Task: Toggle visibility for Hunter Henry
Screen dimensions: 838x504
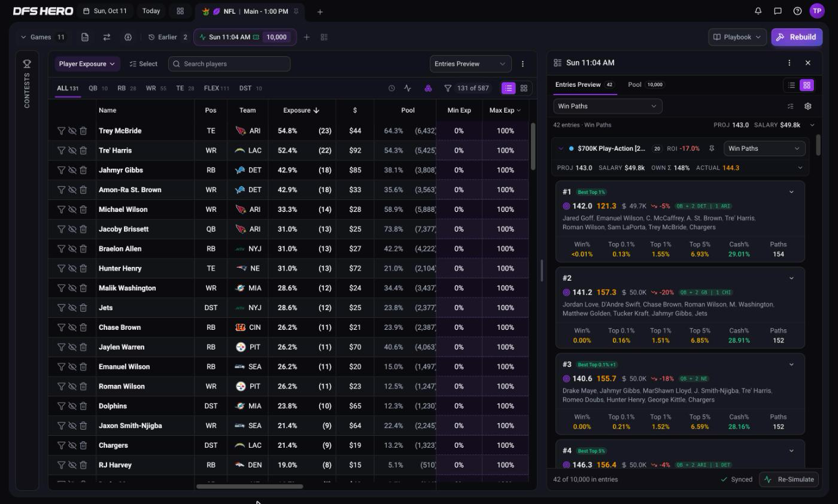Action: click(72, 268)
